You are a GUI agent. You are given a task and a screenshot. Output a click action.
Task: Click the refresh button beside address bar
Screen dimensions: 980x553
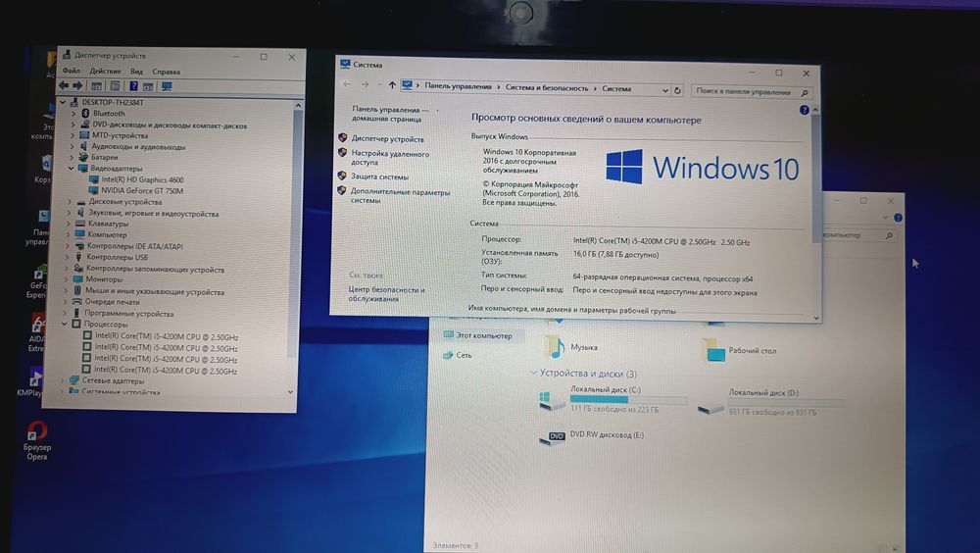[677, 90]
